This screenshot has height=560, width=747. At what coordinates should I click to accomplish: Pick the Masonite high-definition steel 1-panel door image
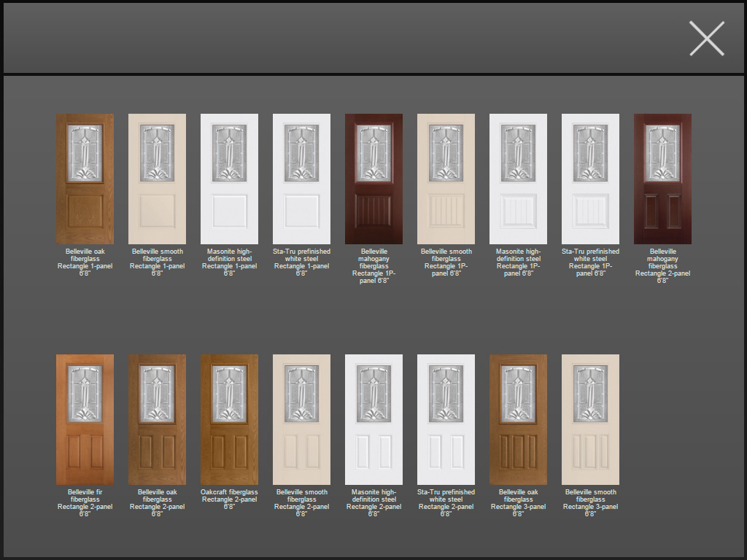click(x=229, y=179)
